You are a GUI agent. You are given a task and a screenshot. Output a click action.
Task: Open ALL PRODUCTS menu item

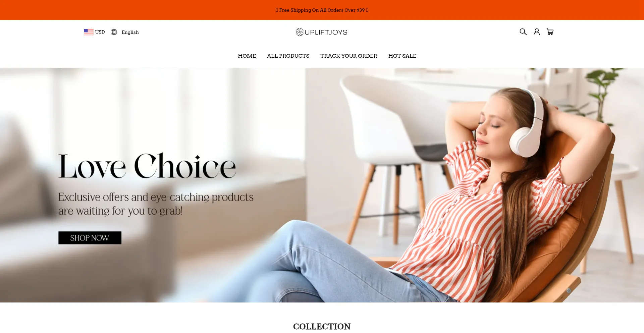(x=288, y=56)
